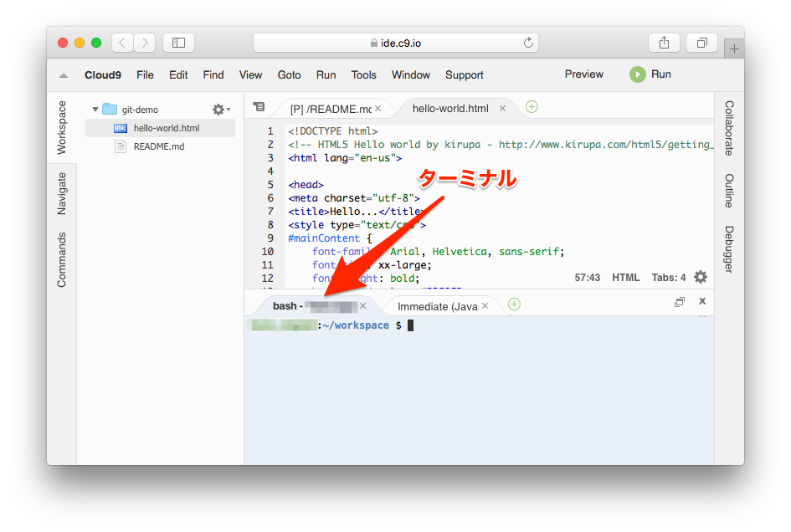Open editor settings via gear icon near Tabs: 4

[x=701, y=277]
